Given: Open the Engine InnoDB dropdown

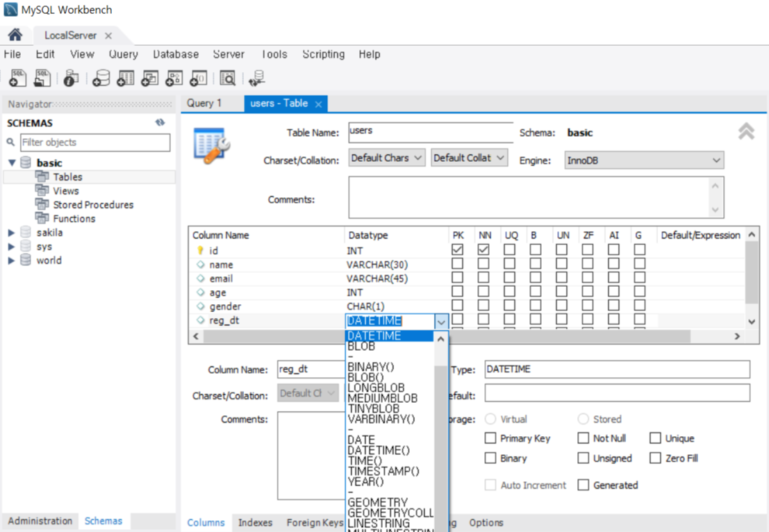Looking at the screenshot, I should (644, 160).
